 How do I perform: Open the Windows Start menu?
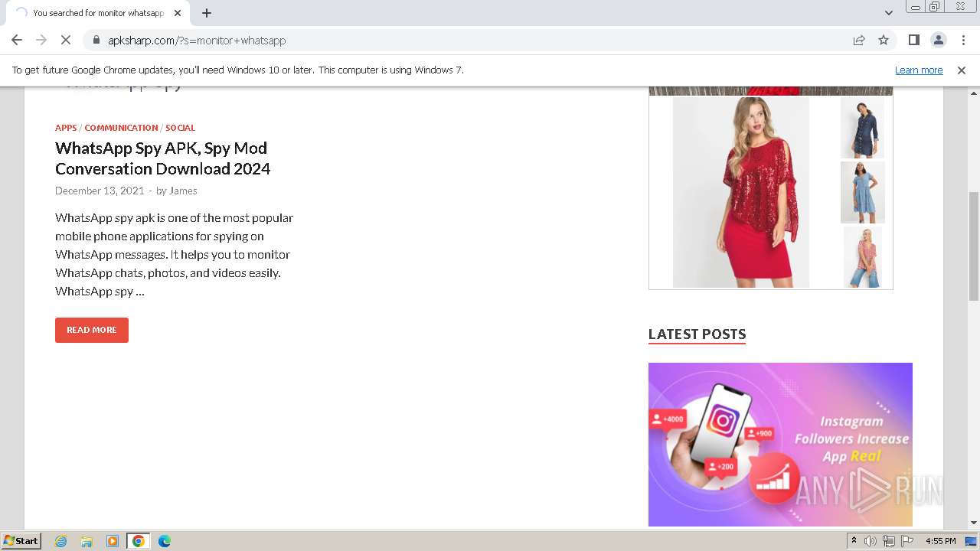pos(21,540)
